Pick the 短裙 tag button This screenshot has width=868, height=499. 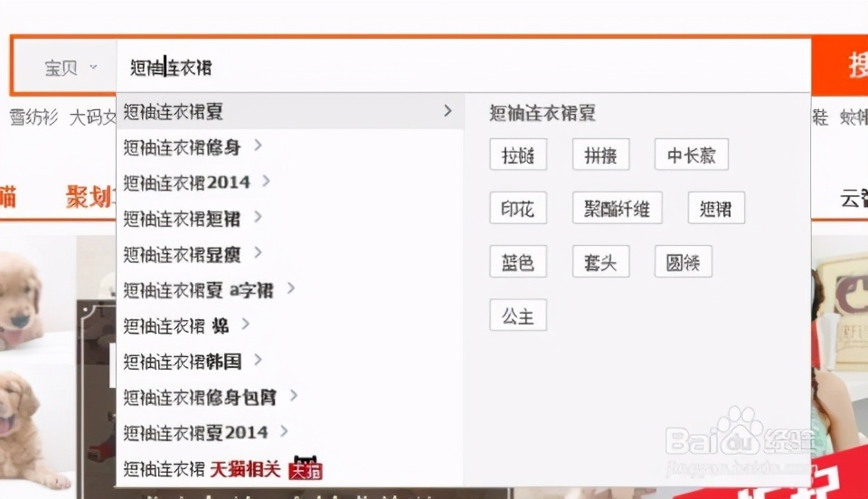716,208
